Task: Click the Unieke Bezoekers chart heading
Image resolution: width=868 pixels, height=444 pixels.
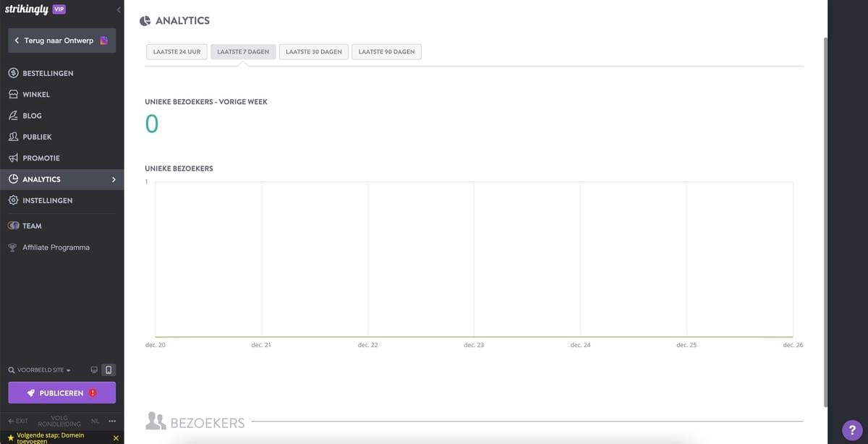Action: click(x=179, y=168)
